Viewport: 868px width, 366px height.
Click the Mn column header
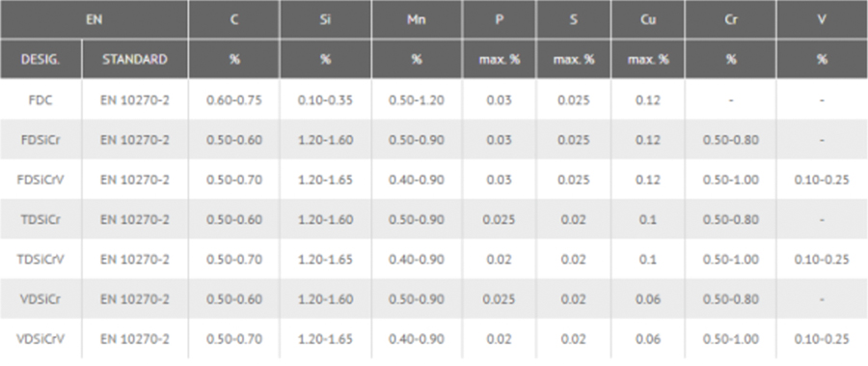417,19
